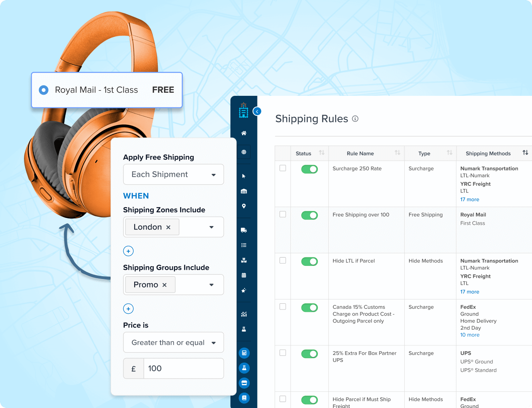This screenshot has width=532, height=408.
Task: Open the globe icon in sidebar
Action: click(244, 152)
